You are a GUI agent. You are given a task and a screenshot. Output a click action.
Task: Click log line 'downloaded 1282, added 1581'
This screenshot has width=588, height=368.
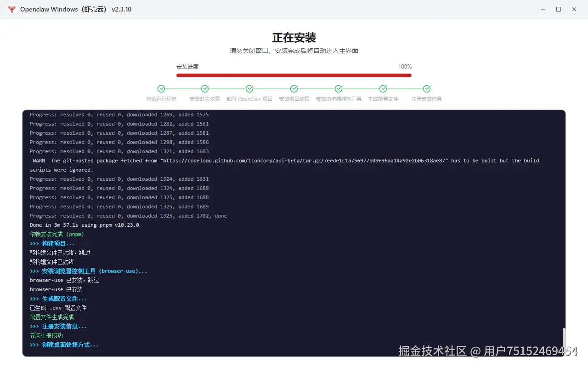pyautogui.click(x=119, y=124)
